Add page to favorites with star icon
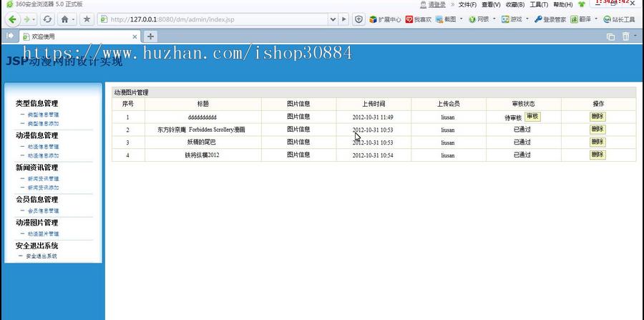The height and width of the screenshot is (320, 644). click(87, 19)
